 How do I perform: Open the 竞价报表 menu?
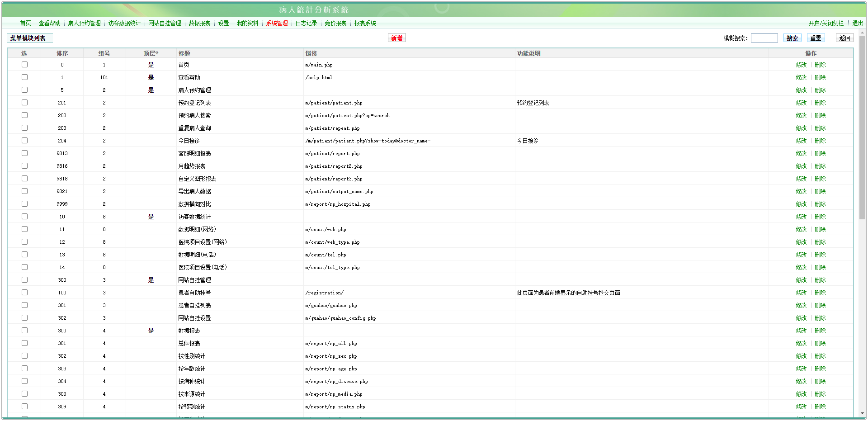[x=335, y=23]
